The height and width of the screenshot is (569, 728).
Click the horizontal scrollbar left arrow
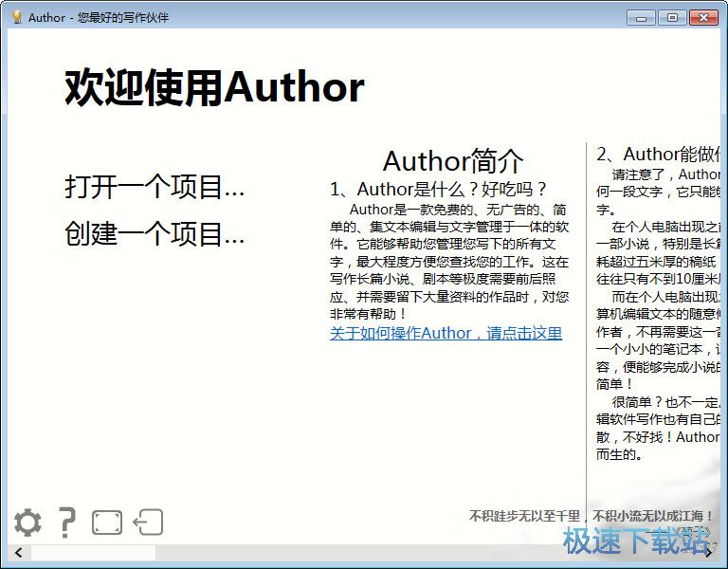(x=17, y=552)
